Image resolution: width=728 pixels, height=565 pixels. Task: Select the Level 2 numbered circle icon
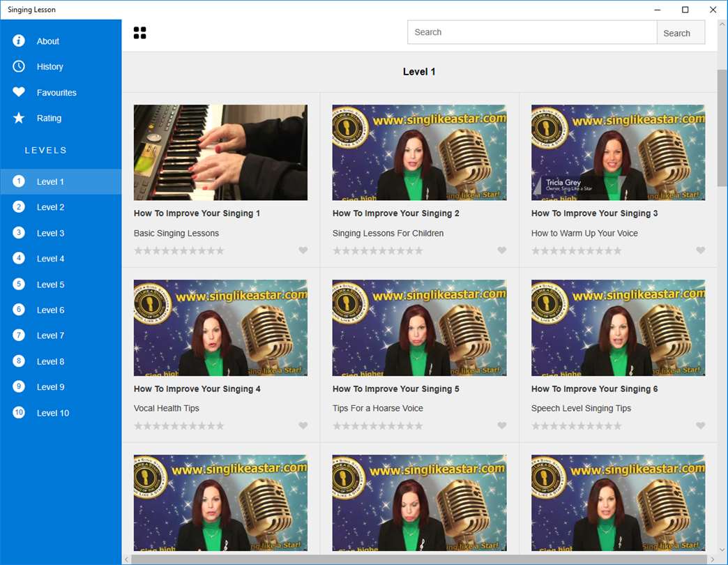tap(19, 207)
